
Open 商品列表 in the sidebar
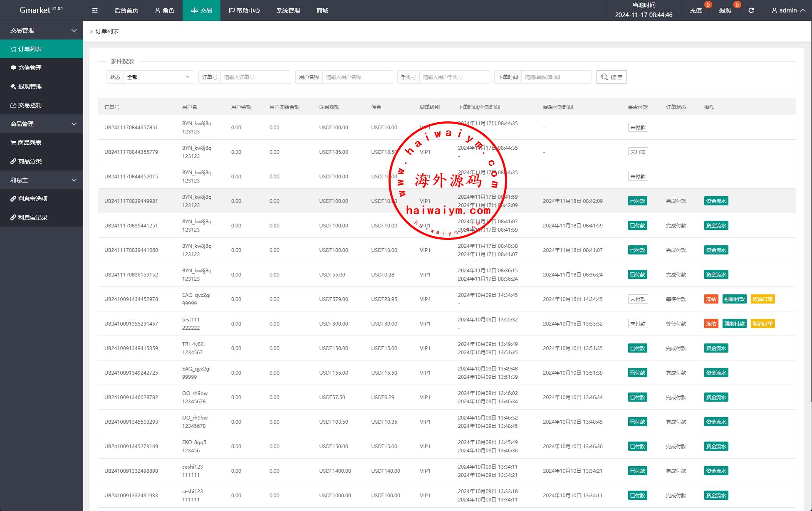30,143
